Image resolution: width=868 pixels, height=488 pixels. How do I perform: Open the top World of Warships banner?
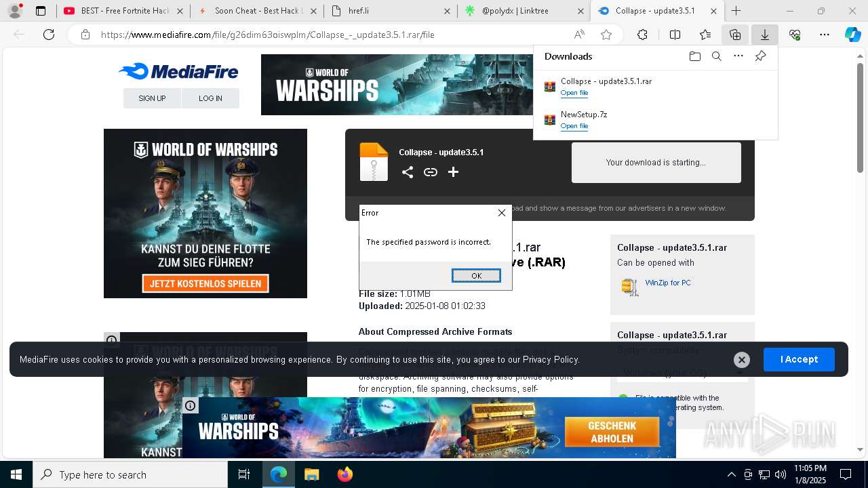tap(397, 85)
